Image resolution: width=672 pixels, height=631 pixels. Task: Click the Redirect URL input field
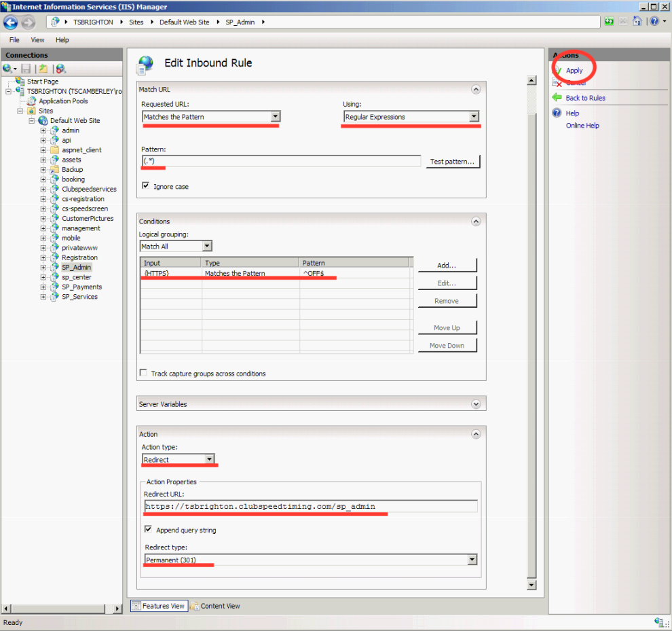311,506
